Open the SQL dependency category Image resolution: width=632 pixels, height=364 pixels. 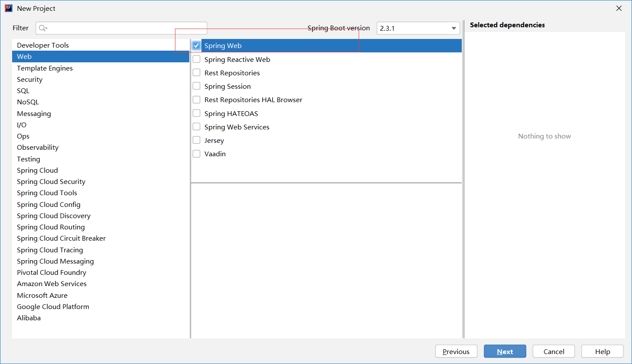click(23, 91)
